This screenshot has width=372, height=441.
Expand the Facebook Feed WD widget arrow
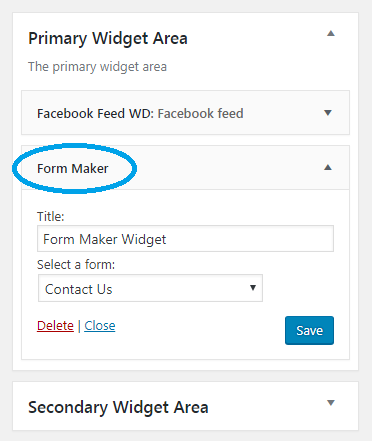tap(328, 113)
